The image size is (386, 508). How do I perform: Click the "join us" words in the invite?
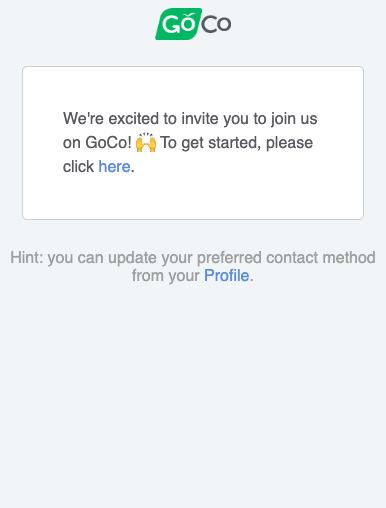[x=294, y=119]
